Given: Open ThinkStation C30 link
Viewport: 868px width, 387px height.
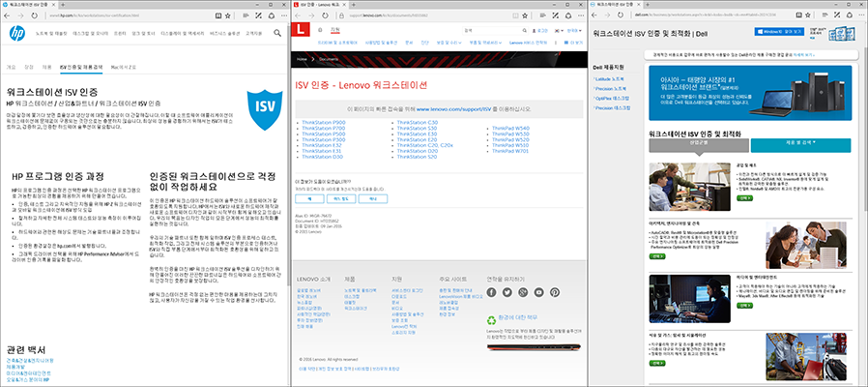Looking at the screenshot, I should point(418,122).
